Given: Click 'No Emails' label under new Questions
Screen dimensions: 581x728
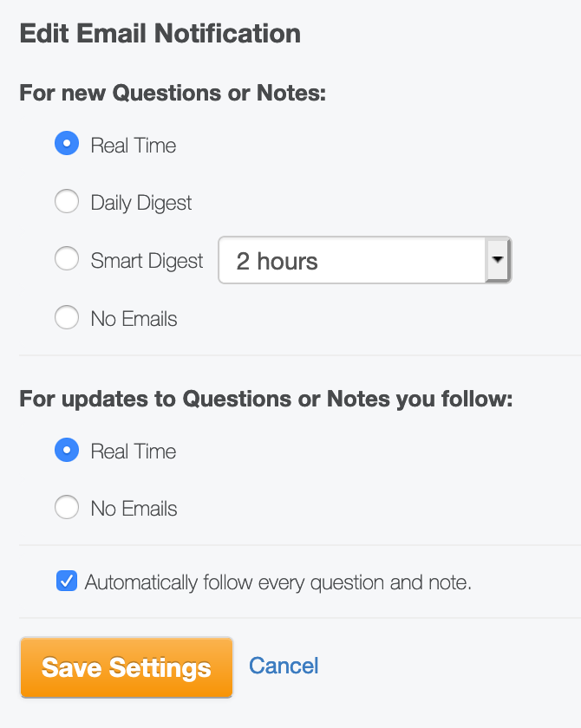Looking at the screenshot, I should click(134, 319).
